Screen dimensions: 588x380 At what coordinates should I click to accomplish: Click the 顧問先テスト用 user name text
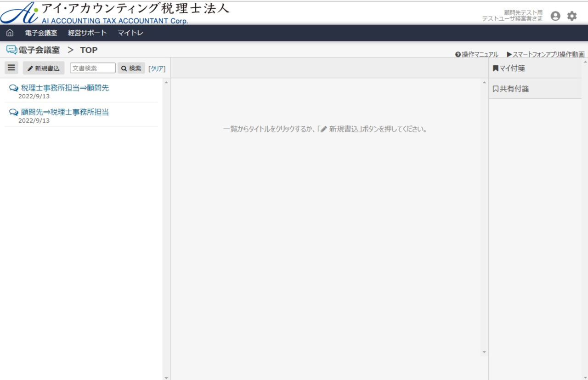coord(523,12)
